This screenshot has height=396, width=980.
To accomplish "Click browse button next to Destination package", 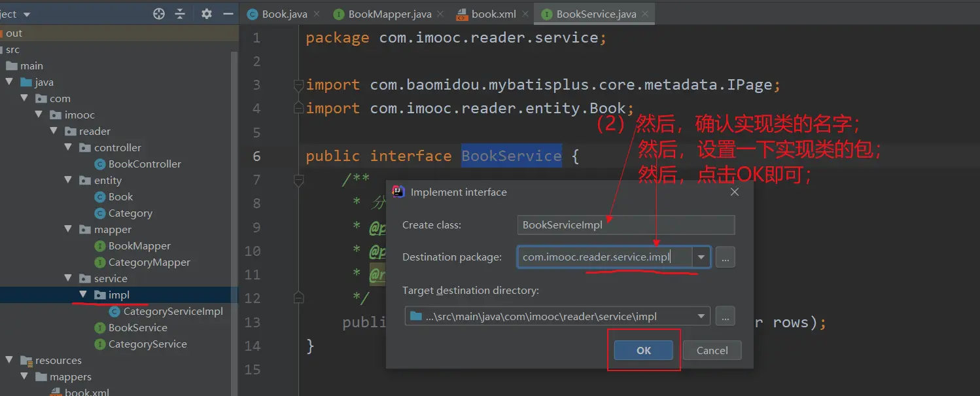I will click(725, 257).
